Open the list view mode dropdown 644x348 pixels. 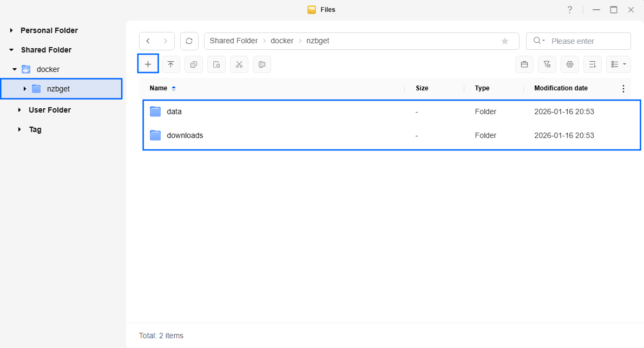pyautogui.click(x=619, y=64)
